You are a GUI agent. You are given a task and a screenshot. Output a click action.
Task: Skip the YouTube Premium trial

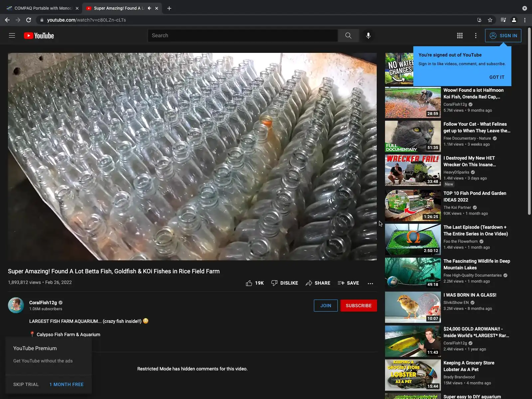[x=26, y=384]
